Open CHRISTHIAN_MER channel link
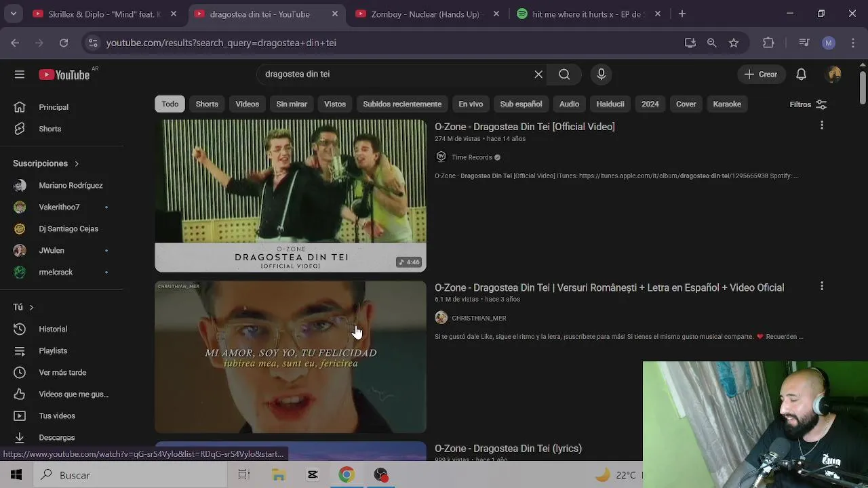Viewport: 868px width, 488px height. click(479, 318)
